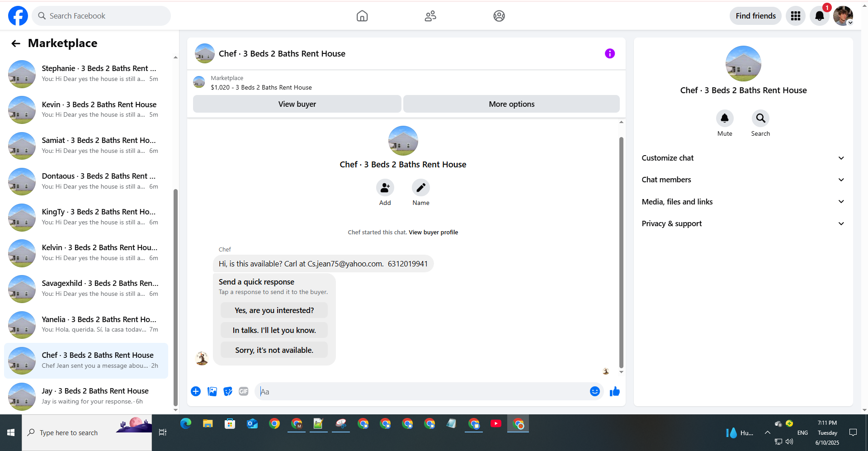Image resolution: width=868 pixels, height=451 pixels.
Task: Open more actions with the plus icon
Action: (x=196, y=391)
